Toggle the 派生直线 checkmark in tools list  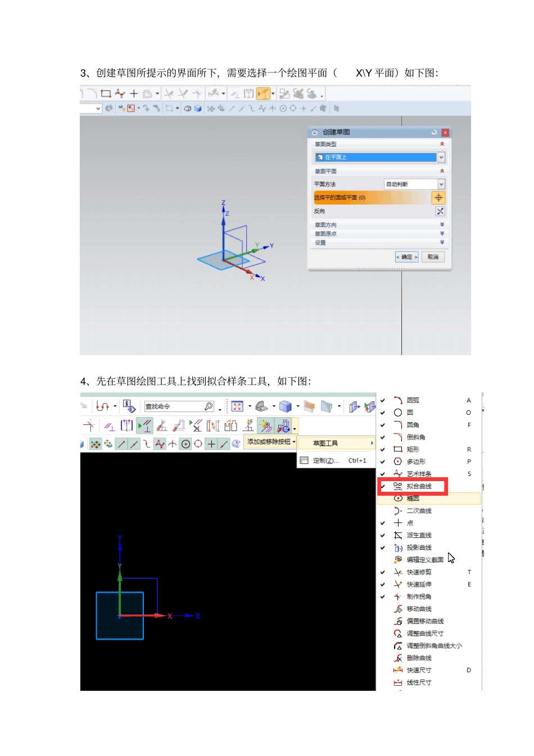click(383, 535)
